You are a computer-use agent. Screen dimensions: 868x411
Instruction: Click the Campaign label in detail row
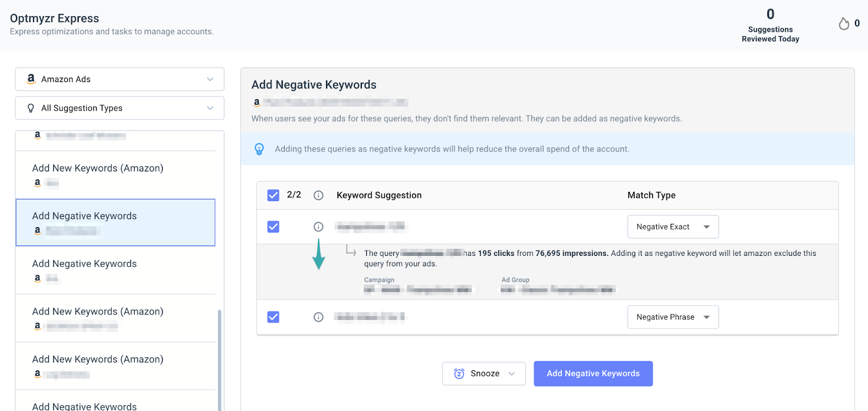pyautogui.click(x=379, y=280)
